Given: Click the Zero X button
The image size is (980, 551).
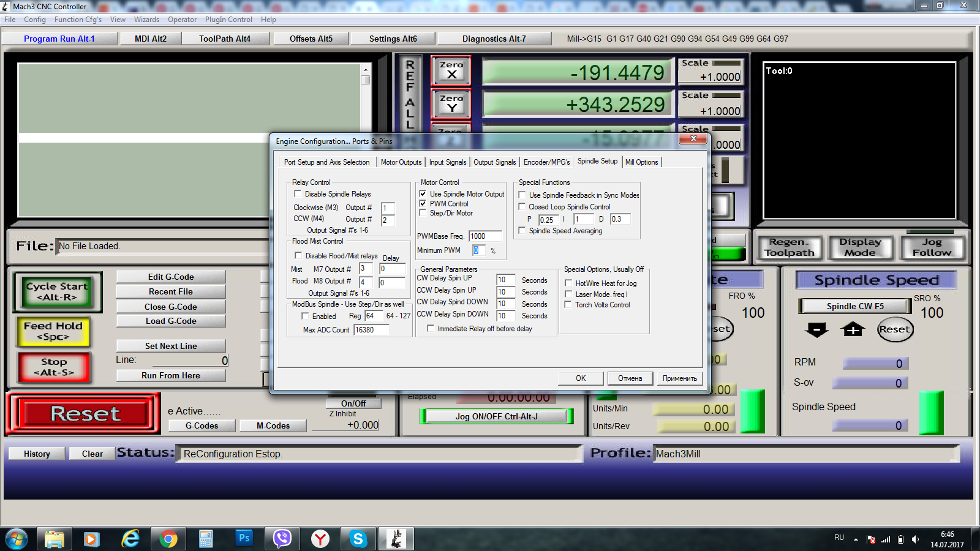Looking at the screenshot, I should pyautogui.click(x=451, y=70).
